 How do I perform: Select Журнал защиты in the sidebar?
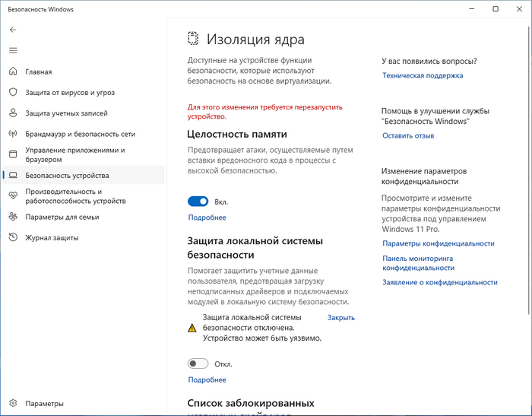[x=52, y=237]
